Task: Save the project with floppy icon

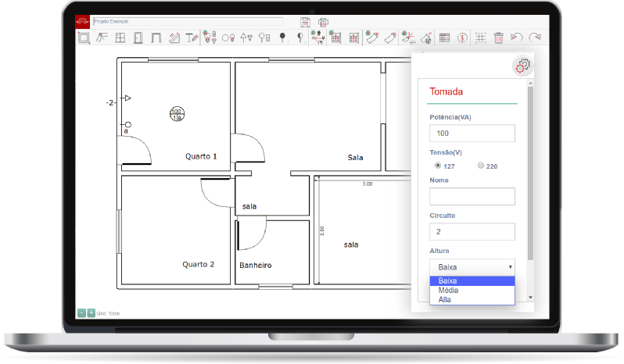Action: coord(305,22)
